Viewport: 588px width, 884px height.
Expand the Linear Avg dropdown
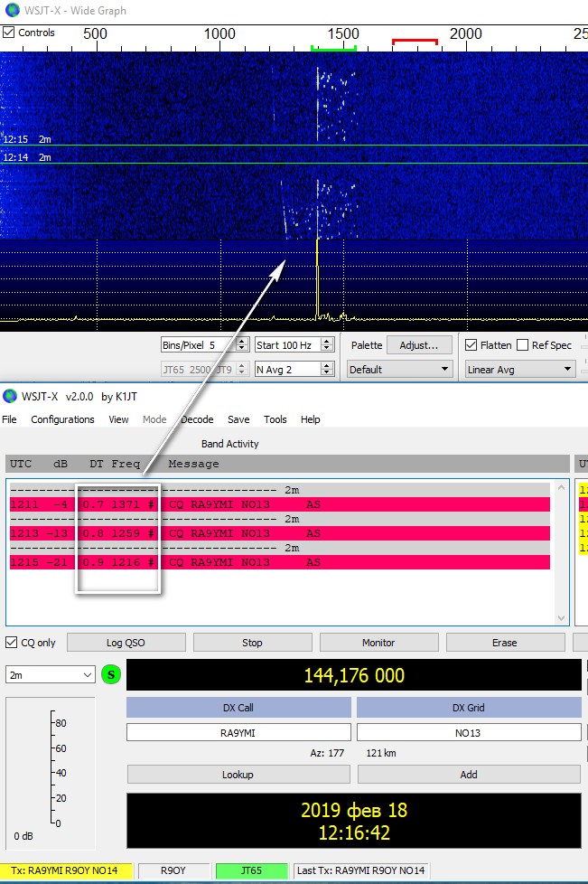[519, 369]
